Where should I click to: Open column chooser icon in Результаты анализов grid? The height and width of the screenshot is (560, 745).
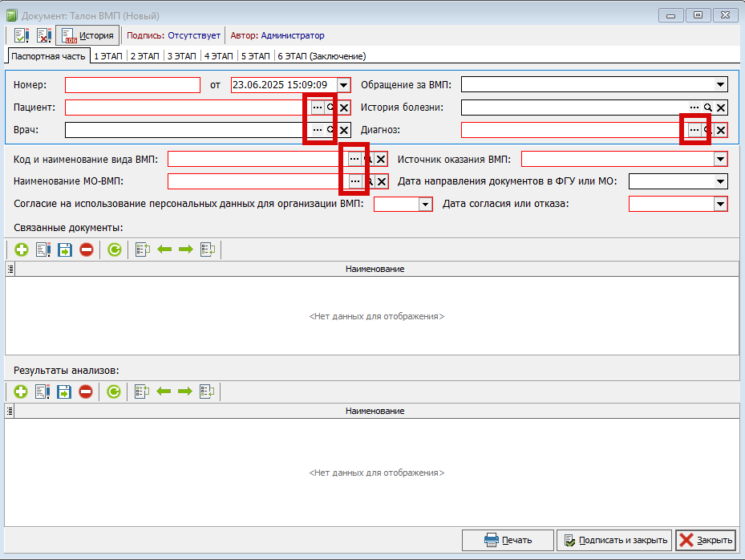click(x=10, y=412)
